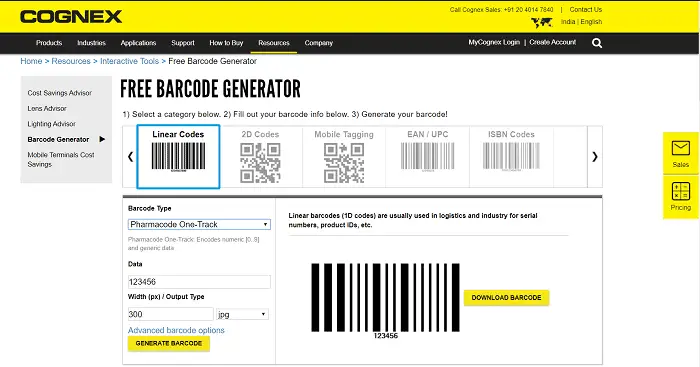
Task: Click the Width input field showing 300
Action: click(171, 314)
